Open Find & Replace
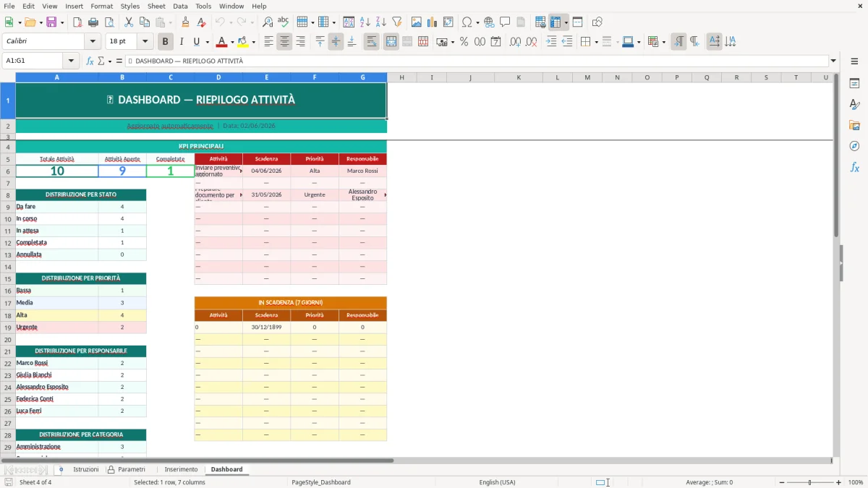 coord(268,22)
